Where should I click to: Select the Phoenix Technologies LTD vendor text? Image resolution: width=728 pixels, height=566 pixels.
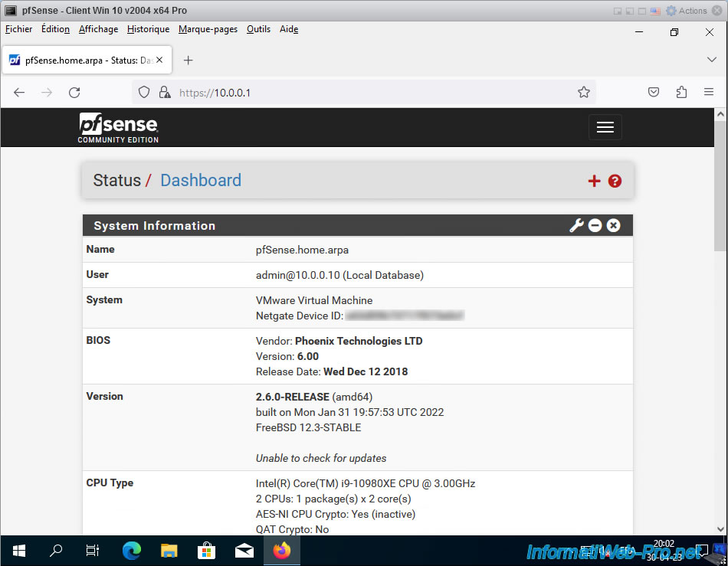359,341
